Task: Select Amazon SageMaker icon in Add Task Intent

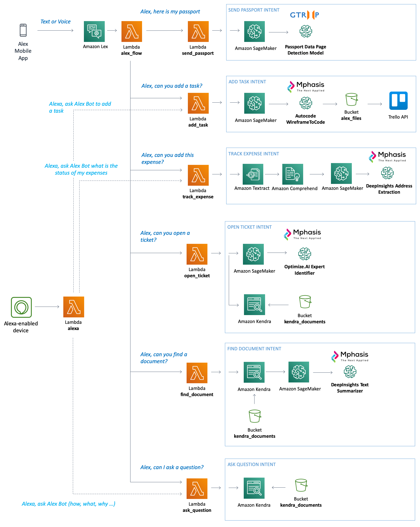Action: click(x=255, y=103)
